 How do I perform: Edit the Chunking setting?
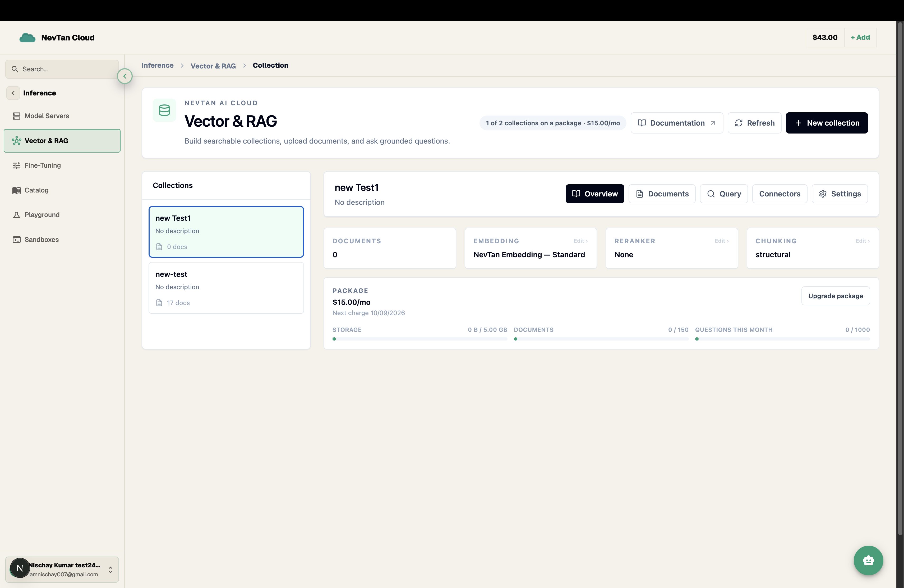(863, 241)
